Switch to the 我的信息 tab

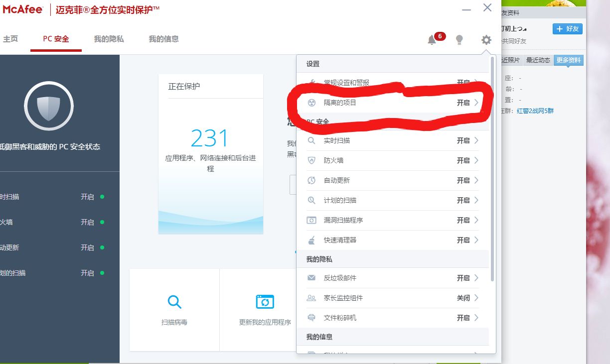click(x=163, y=39)
